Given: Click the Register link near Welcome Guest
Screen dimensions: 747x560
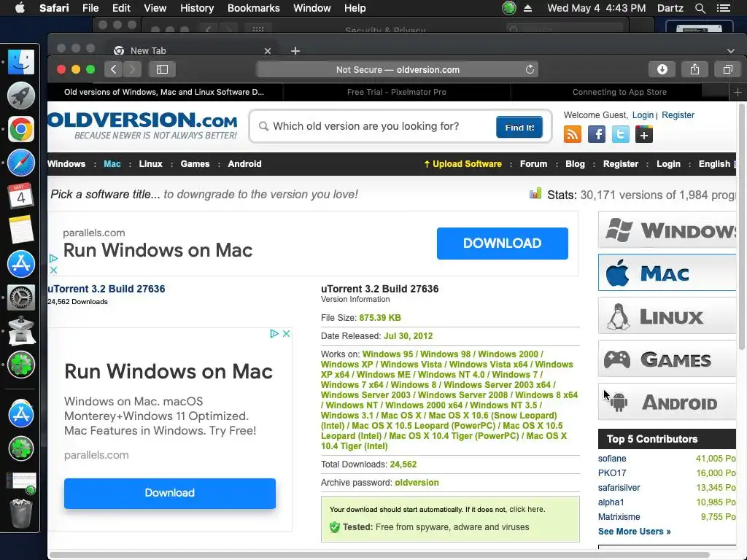Looking at the screenshot, I should 678,115.
